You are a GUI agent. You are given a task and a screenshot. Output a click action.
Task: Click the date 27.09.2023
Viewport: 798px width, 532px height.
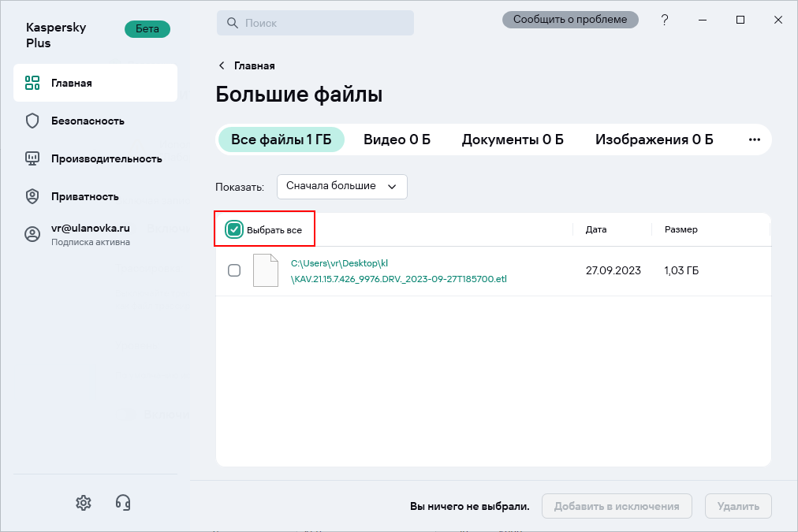click(613, 270)
